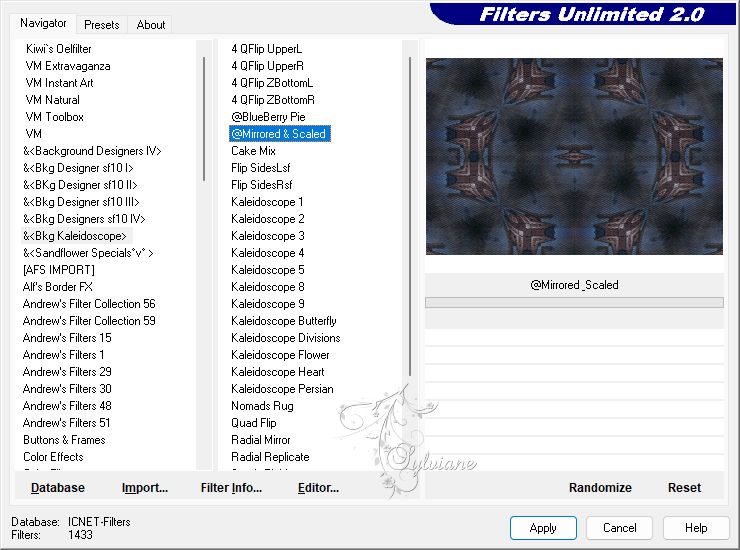This screenshot has height=550, width=740.
Task: Select the category VM Toolbox
Action: [54, 117]
